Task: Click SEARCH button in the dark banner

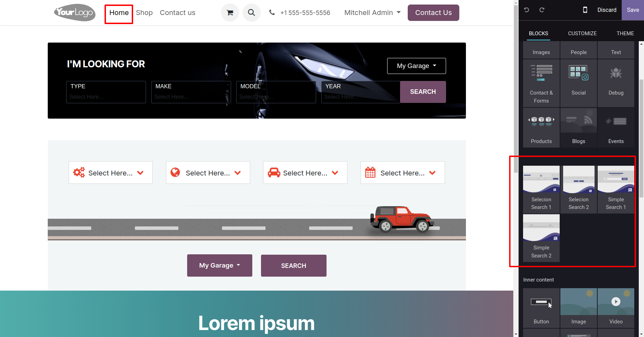Action: [423, 92]
